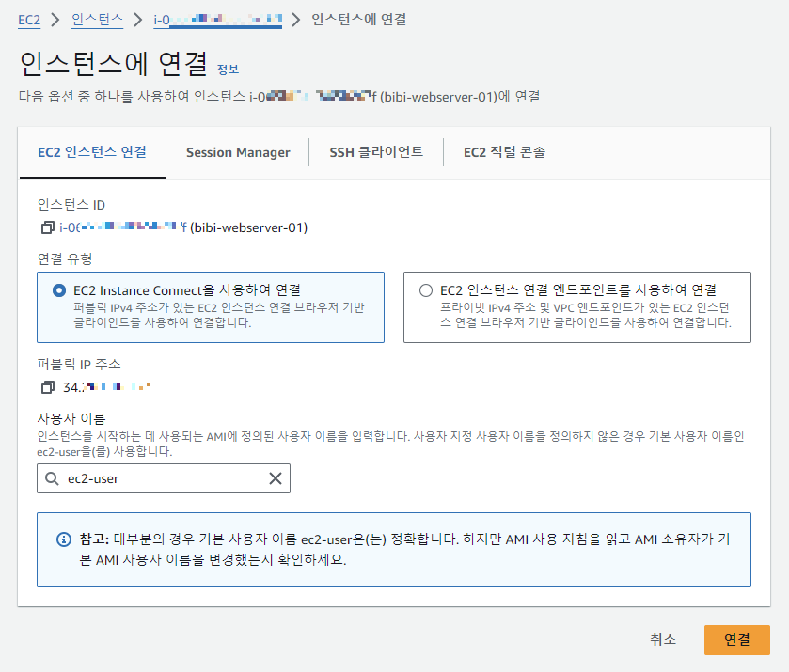Image resolution: width=789 pixels, height=672 pixels.
Task: Open the 정보 info link
Action: point(228,70)
